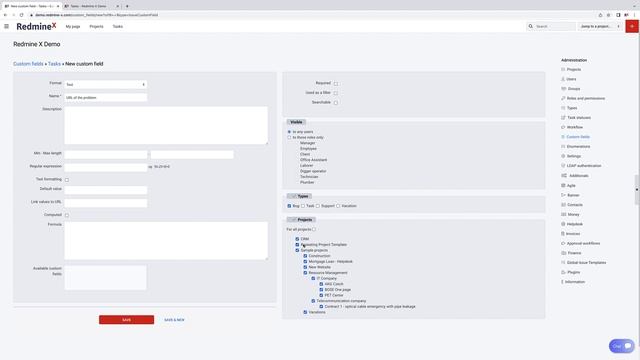
Task: Click the Roles and permissions icon
Action: (563, 98)
